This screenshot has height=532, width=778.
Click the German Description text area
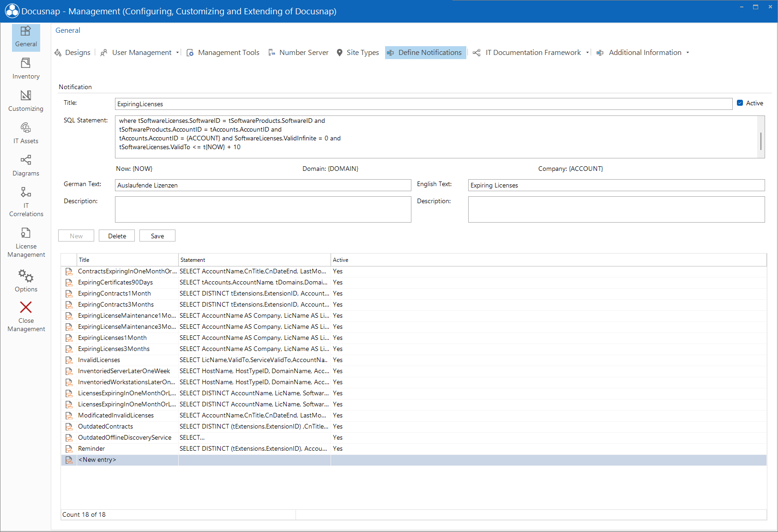[263, 209]
